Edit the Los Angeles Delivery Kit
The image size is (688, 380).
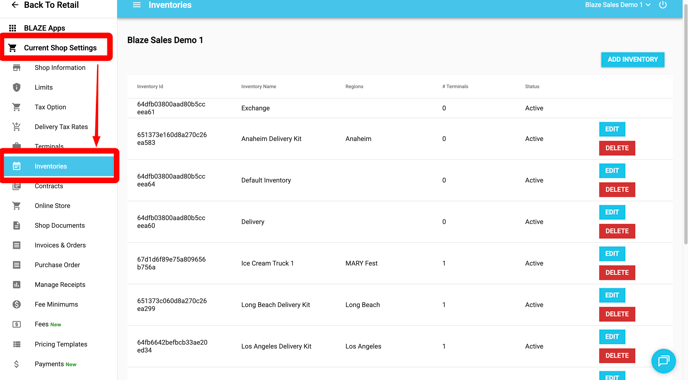(x=612, y=337)
